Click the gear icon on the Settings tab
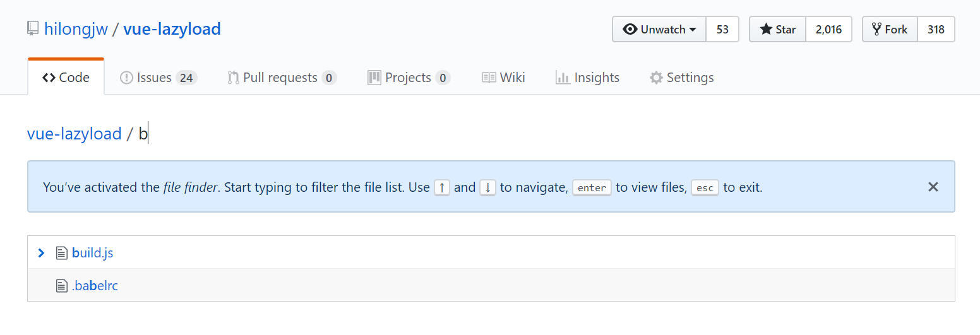The image size is (980, 335). coord(656,78)
